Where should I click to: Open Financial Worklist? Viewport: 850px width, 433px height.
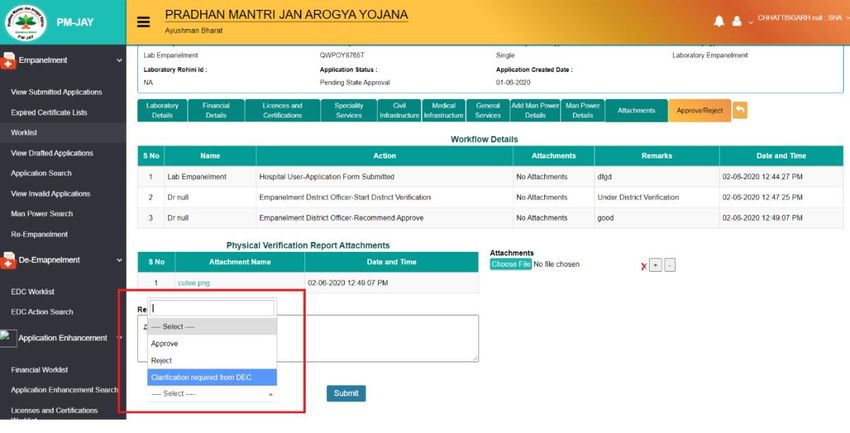tap(40, 370)
